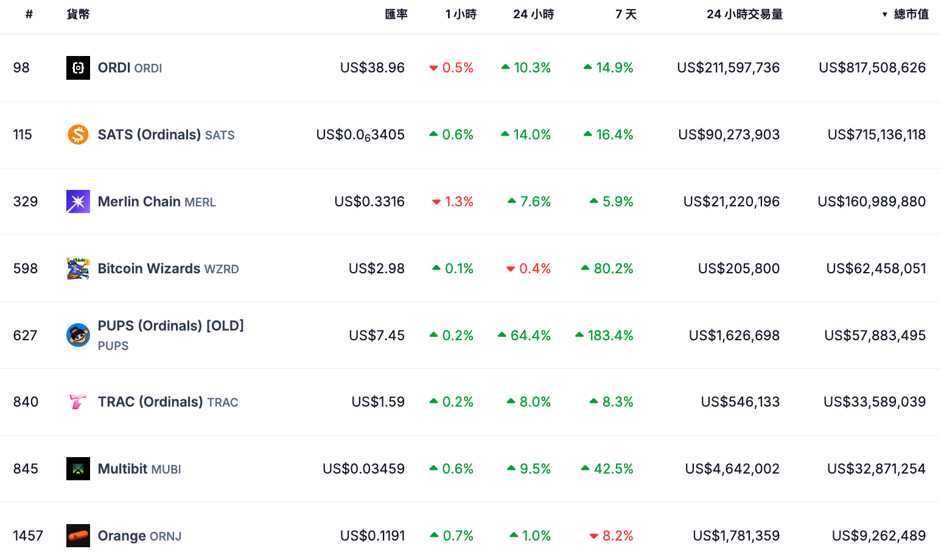Screen dimensions: 941x560
Task: Click the SATS orange coin icon
Action: pos(78,135)
